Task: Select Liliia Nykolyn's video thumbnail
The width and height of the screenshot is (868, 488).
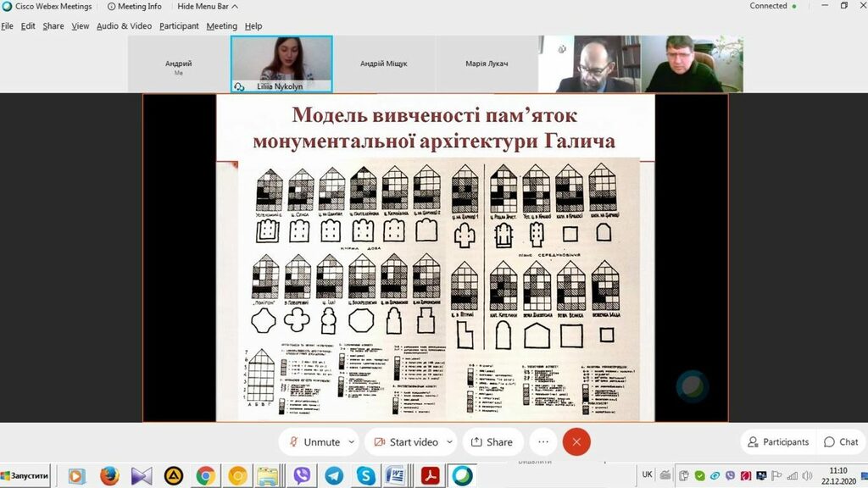Action: (281, 63)
